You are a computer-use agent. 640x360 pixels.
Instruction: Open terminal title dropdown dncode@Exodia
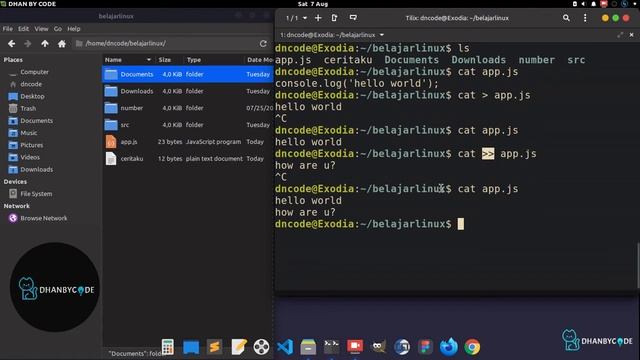[x=332, y=35]
